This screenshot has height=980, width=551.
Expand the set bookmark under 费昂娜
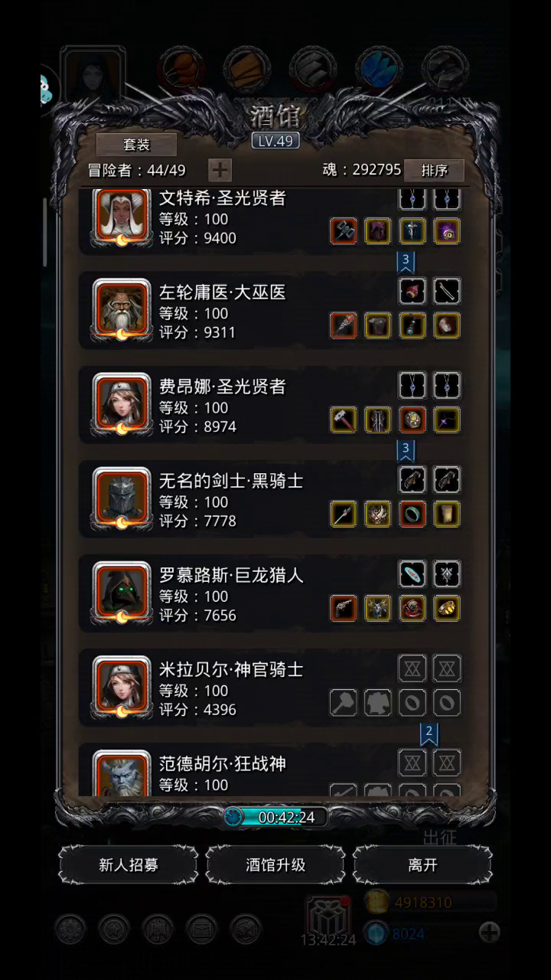(x=406, y=448)
